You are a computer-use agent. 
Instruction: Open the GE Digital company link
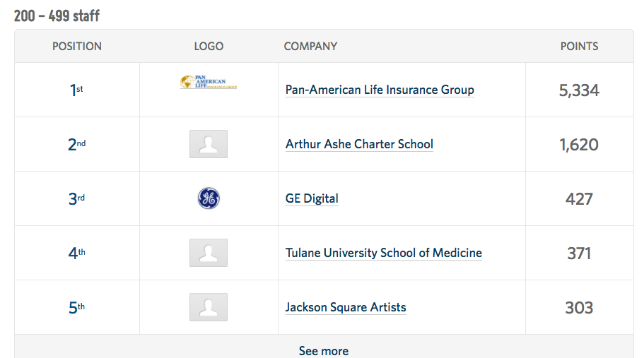(312, 198)
